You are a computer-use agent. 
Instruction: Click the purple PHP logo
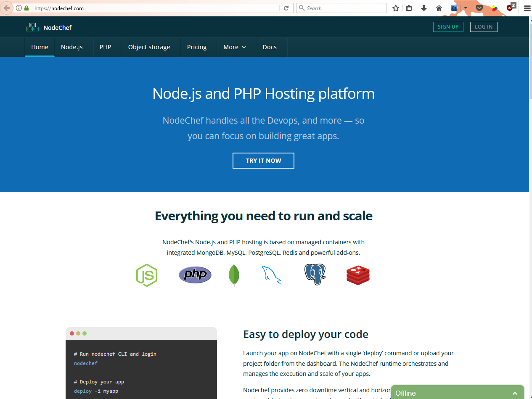pos(195,275)
